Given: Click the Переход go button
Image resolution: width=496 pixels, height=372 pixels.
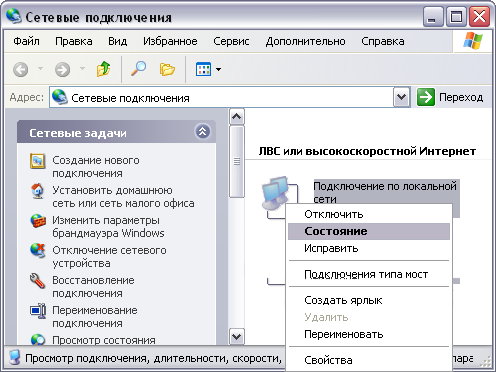Looking at the screenshot, I should [450, 97].
